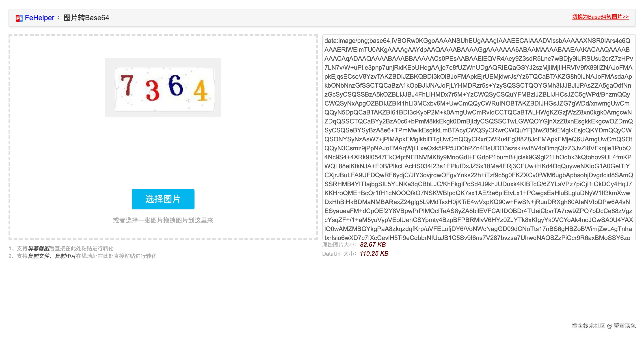Click the blue digit 6 in captcha
The height and width of the screenshot is (337, 644).
[176, 85]
